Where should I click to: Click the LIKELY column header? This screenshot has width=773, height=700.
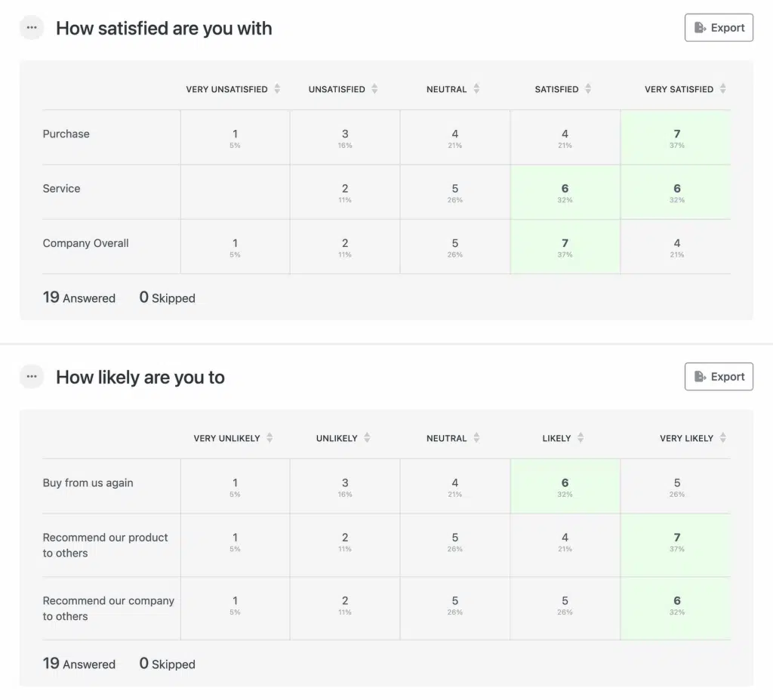click(x=556, y=438)
